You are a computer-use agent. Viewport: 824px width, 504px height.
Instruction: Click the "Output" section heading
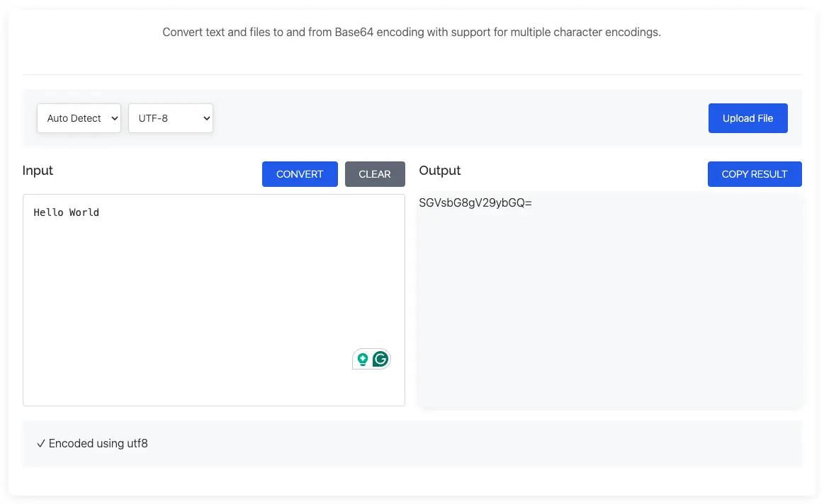click(x=439, y=171)
